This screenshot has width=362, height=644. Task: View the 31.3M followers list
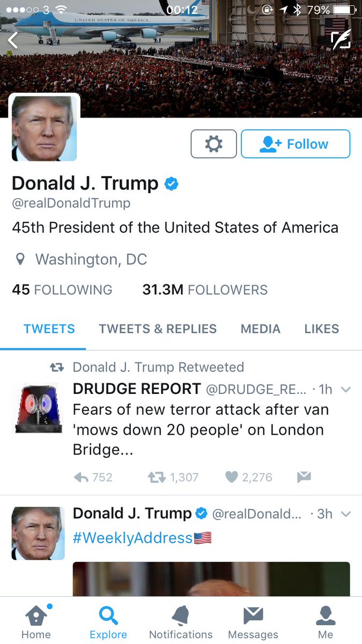pos(205,290)
